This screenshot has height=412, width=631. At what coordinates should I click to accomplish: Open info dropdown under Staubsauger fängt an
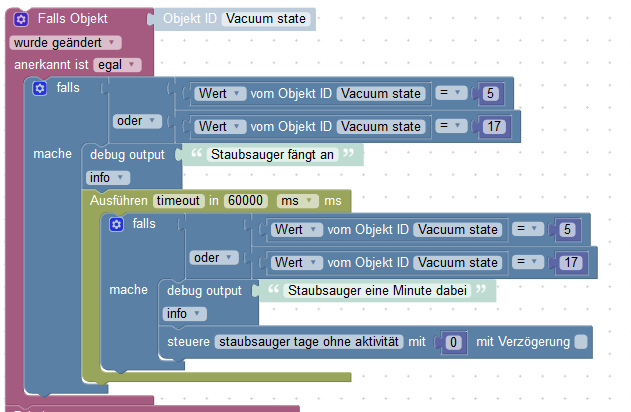[x=107, y=177]
